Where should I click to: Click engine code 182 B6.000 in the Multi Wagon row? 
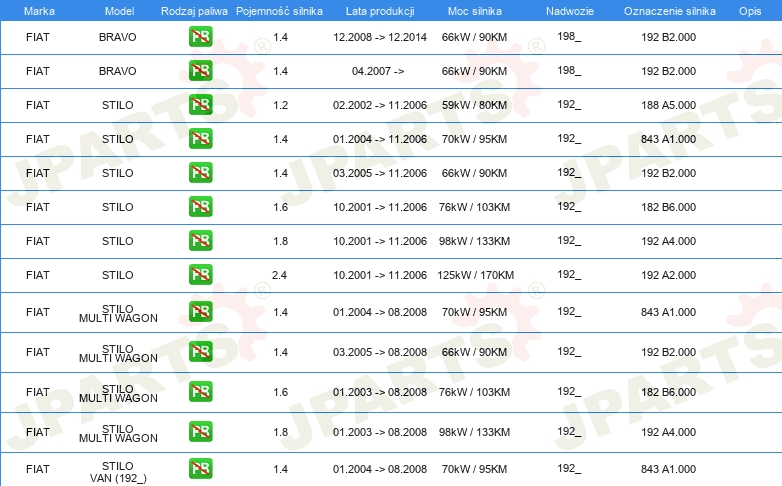point(668,392)
